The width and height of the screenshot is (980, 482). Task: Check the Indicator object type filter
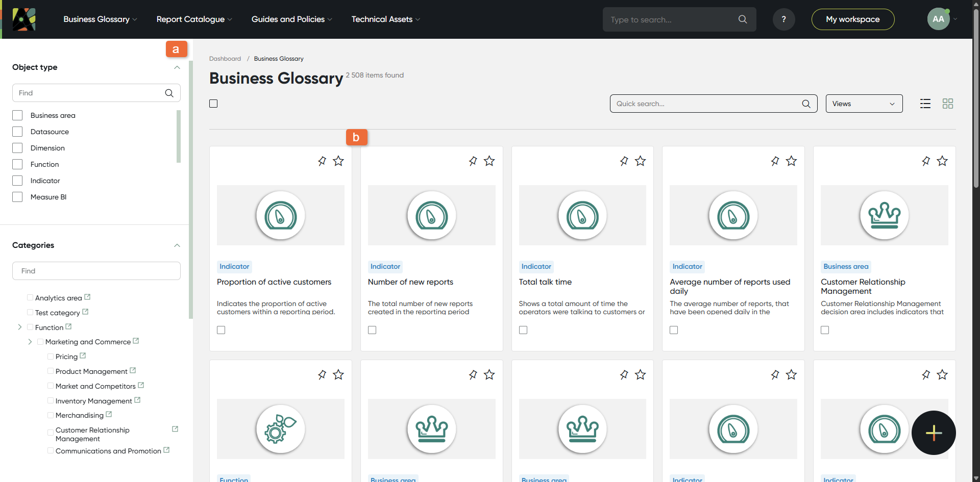[17, 181]
